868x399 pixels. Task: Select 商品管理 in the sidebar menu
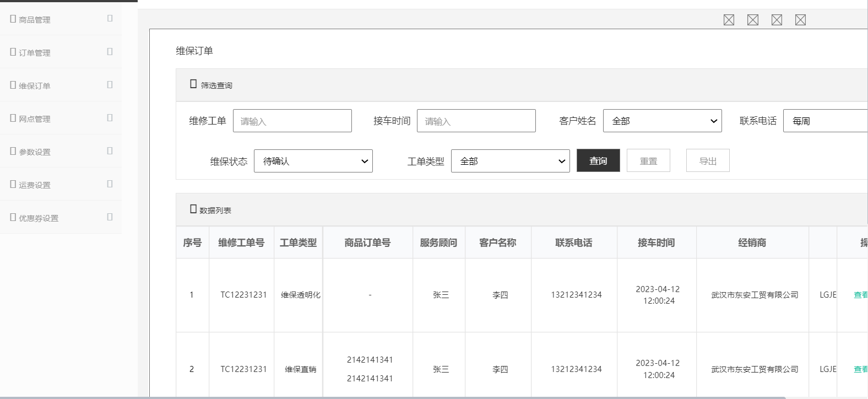35,20
